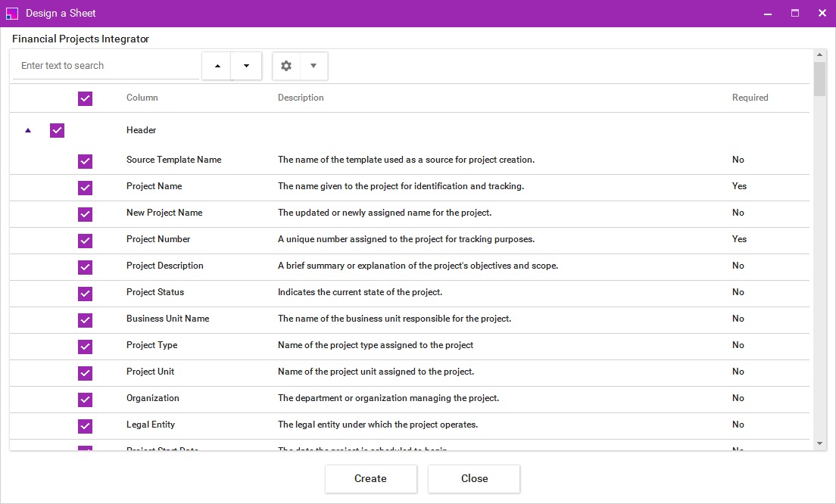This screenshot has width=836, height=504.
Task: Click the scrollbar up arrow
Action: coord(819,54)
